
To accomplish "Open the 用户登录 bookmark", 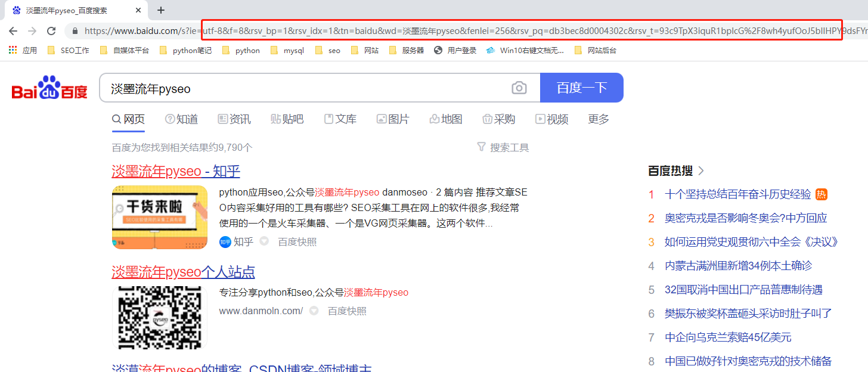I will (x=455, y=51).
